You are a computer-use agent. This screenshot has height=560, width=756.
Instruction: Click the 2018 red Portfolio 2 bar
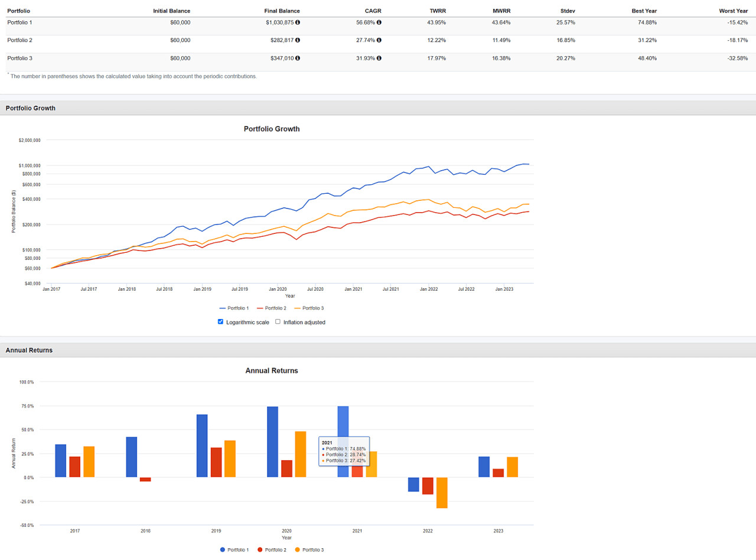145,479
